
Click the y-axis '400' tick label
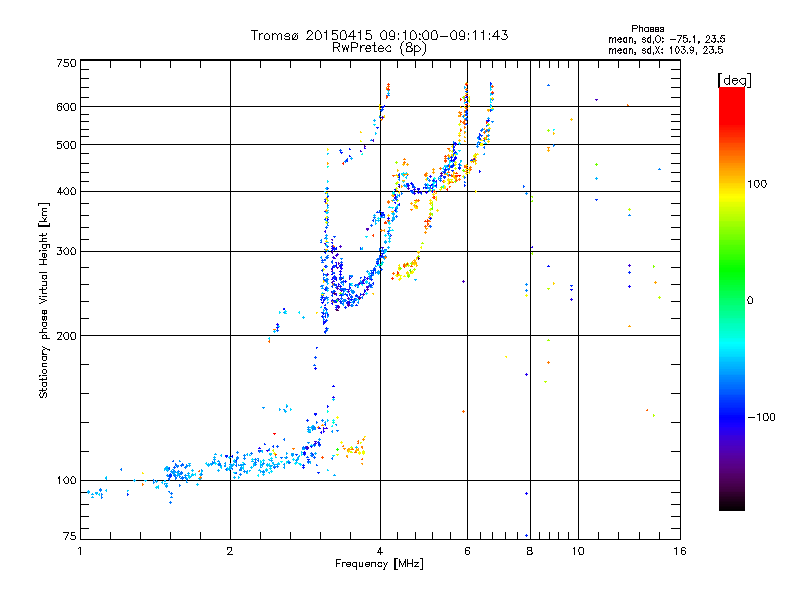tap(66, 192)
